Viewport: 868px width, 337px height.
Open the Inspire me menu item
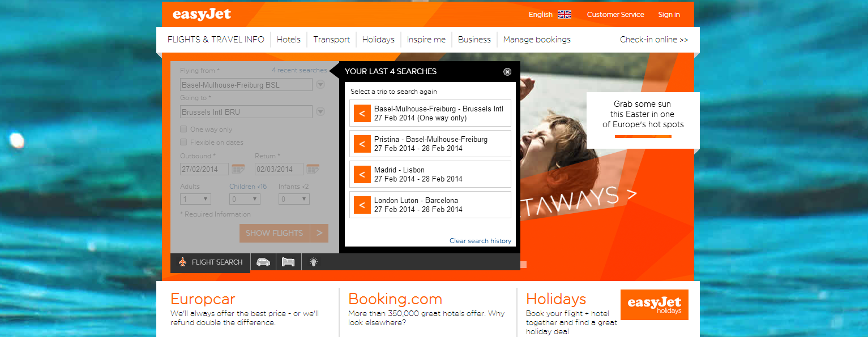pyautogui.click(x=426, y=40)
